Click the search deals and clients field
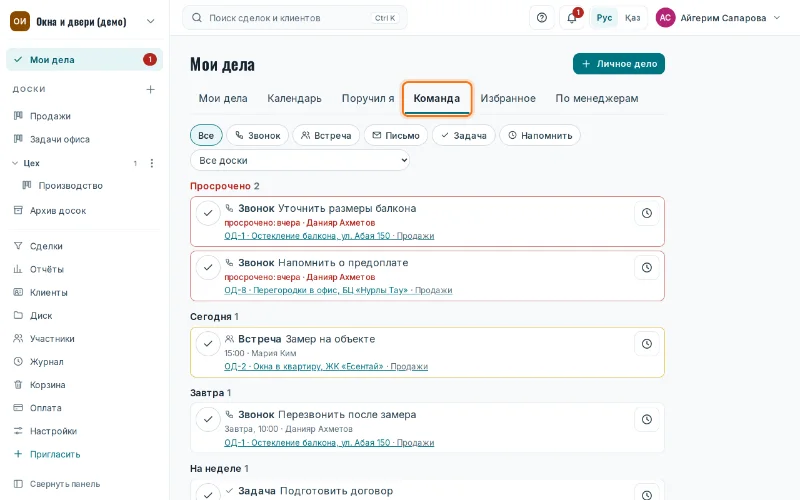 point(295,18)
